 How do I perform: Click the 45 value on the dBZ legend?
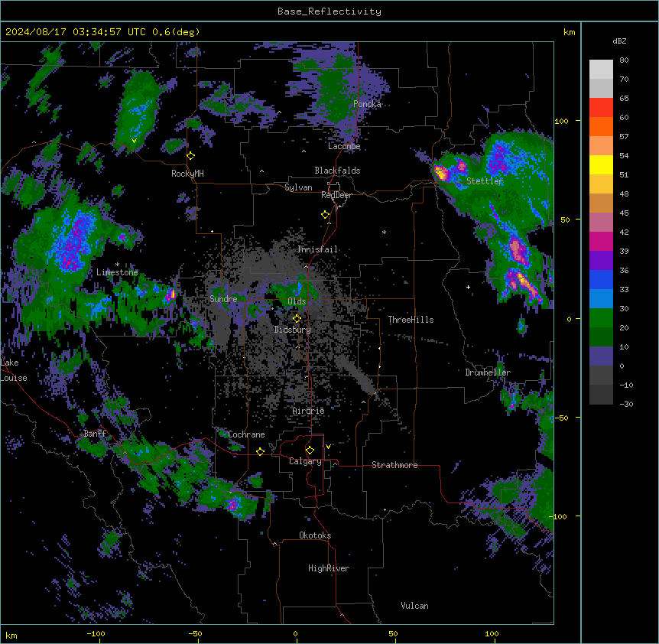(624, 213)
